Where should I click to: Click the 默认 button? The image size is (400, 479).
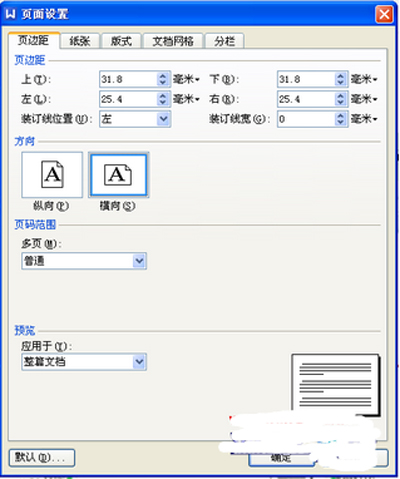coord(42,458)
